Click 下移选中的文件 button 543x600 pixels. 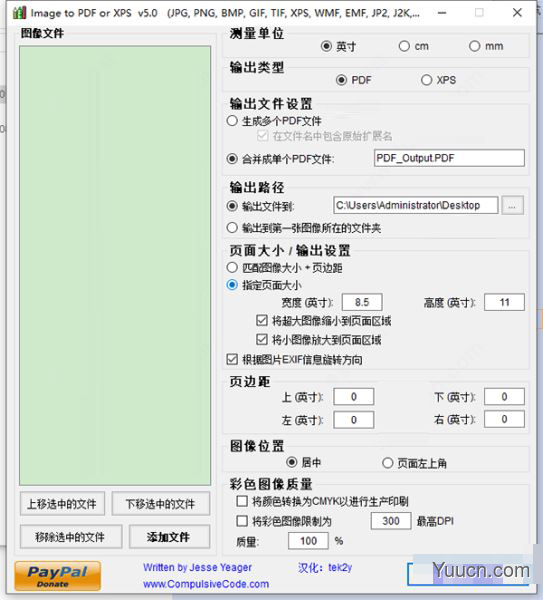click(161, 504)
